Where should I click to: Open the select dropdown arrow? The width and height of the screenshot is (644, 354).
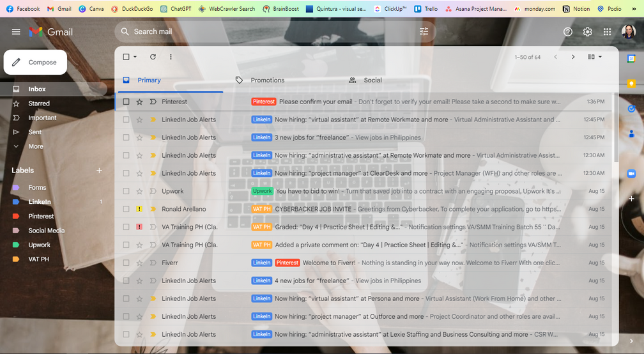point(135,57)
